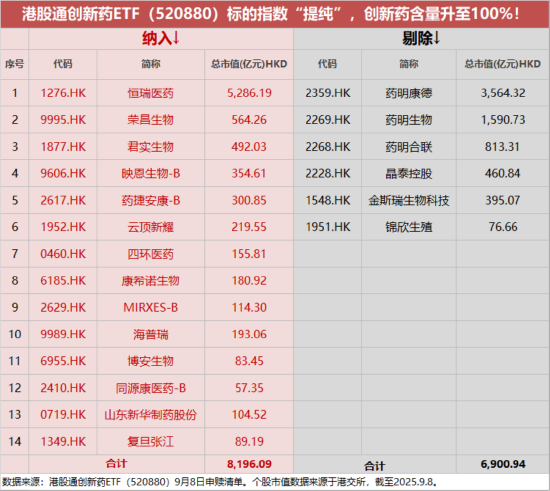Click code 2617.HK
Image resolution: width=550 pixels, height=491 pixels.
point(63,200)
